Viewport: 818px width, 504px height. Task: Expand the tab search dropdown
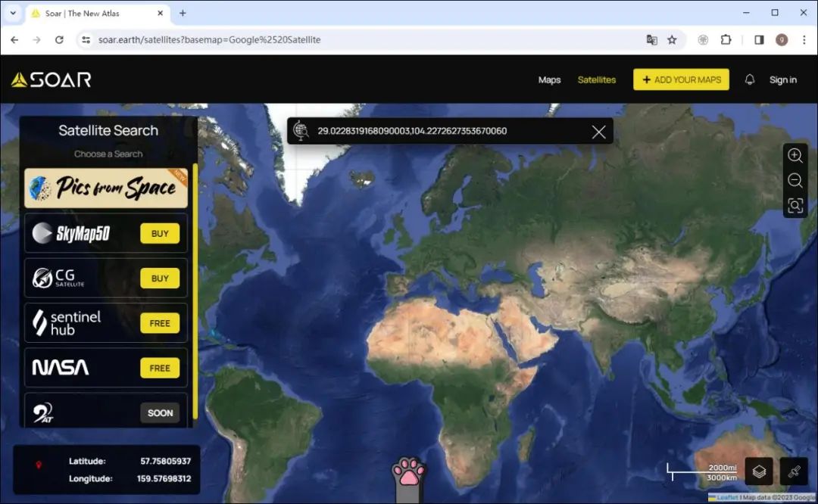[x=13, y=13]
